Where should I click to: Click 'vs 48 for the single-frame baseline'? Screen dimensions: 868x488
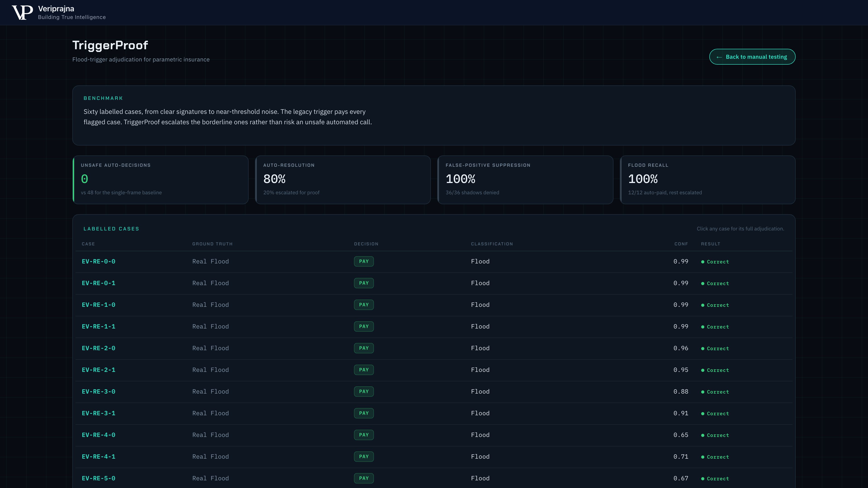click(x=121, y=193)
